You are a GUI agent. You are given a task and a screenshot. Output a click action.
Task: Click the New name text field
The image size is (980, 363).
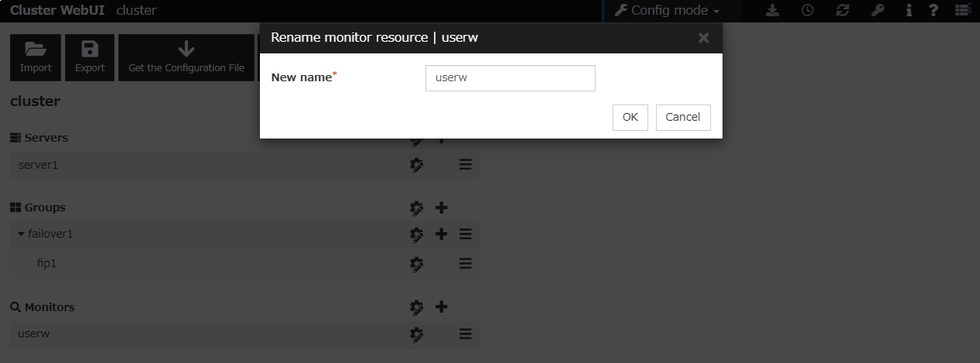tap(510, 78)
